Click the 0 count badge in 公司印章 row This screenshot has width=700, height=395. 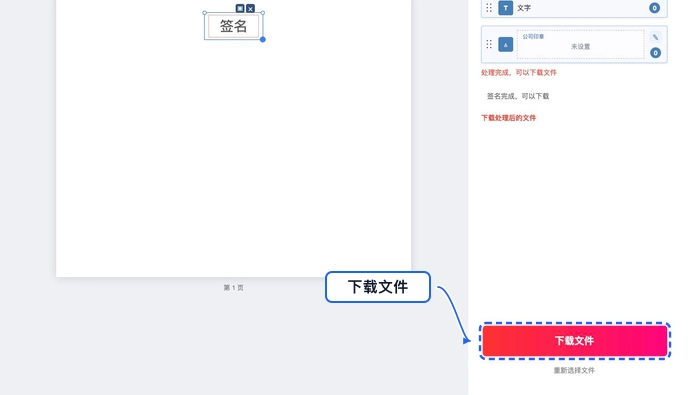(x=655, y=53)
